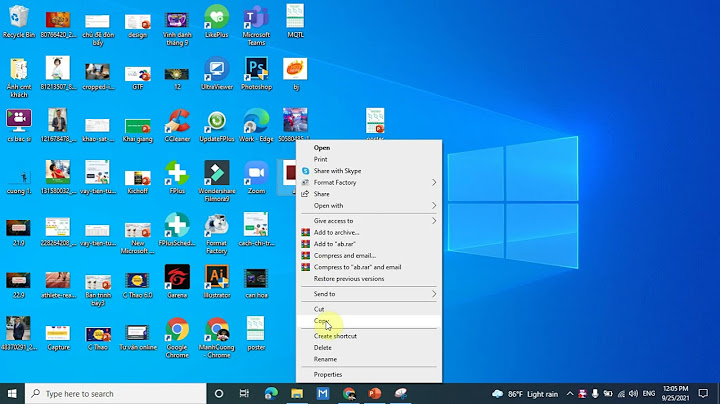Open Wondershare Filmora9 shortcut
Image resolution: width=720 pixels, height=404 pixels.
click(217, 181)
